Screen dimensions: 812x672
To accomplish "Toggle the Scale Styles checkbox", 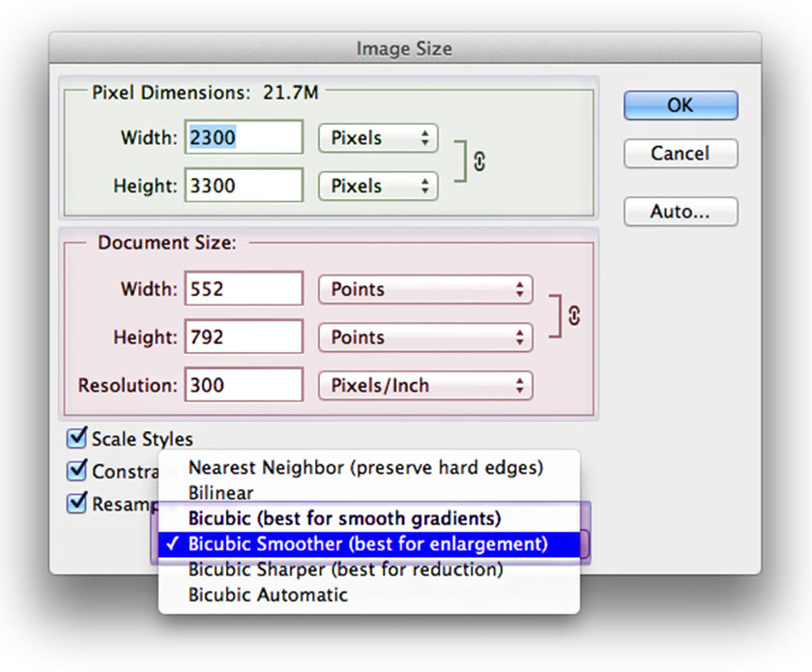I will point(77,439).
